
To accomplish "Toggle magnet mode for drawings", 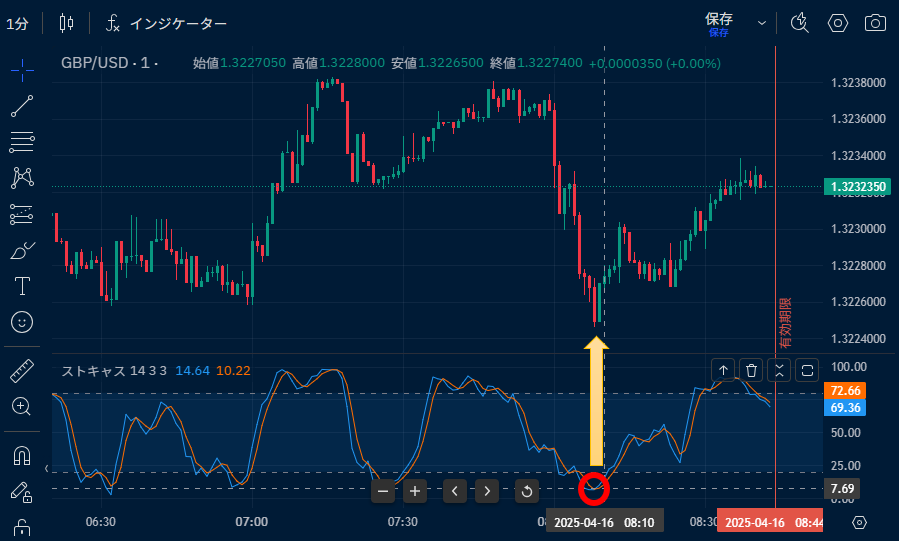I will [22, 456].
